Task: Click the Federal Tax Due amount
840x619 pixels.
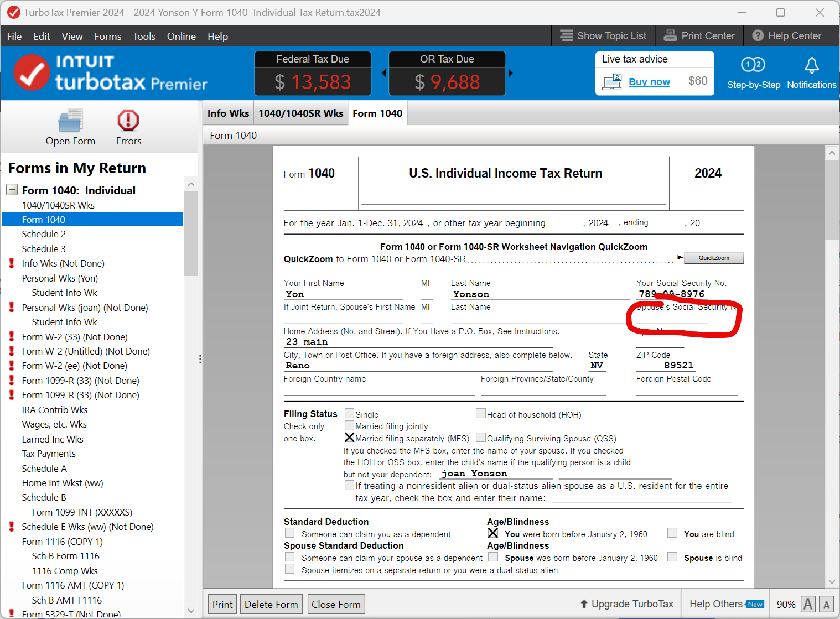Action: pyautogui.click(x=313, y=82)
